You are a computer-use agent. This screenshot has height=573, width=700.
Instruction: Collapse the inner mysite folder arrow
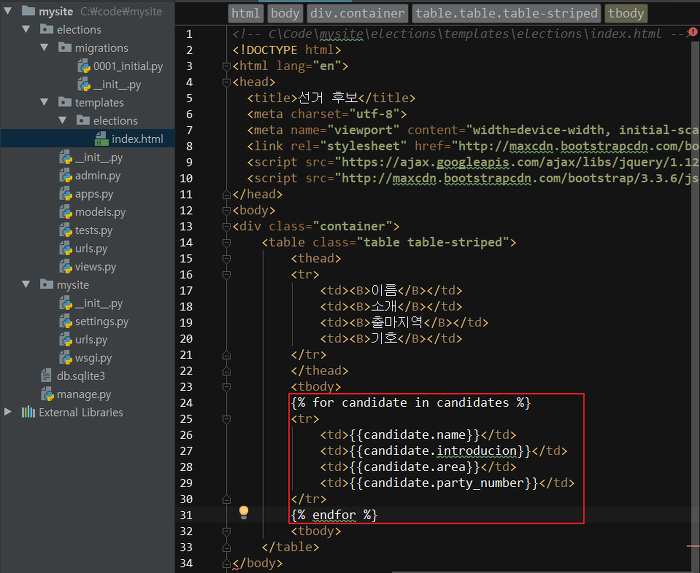tap(26, 284)
